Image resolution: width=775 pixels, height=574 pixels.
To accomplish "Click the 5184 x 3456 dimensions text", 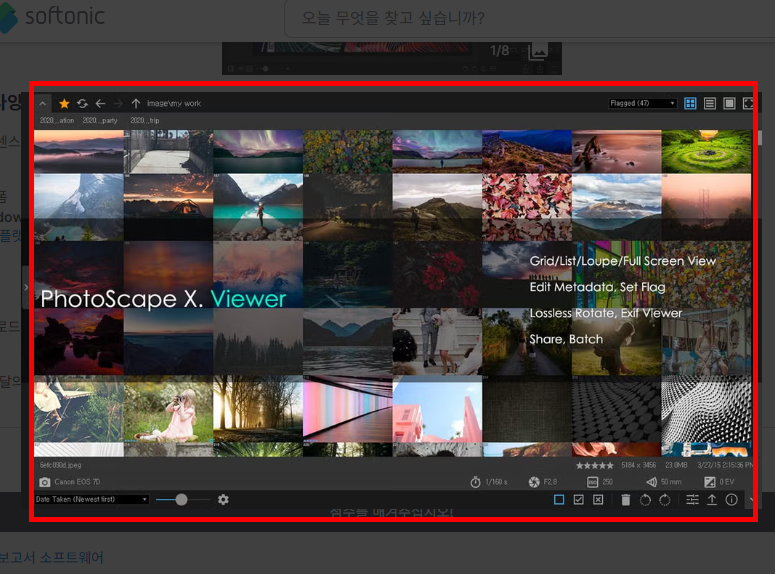I will [x=639, y=465].
